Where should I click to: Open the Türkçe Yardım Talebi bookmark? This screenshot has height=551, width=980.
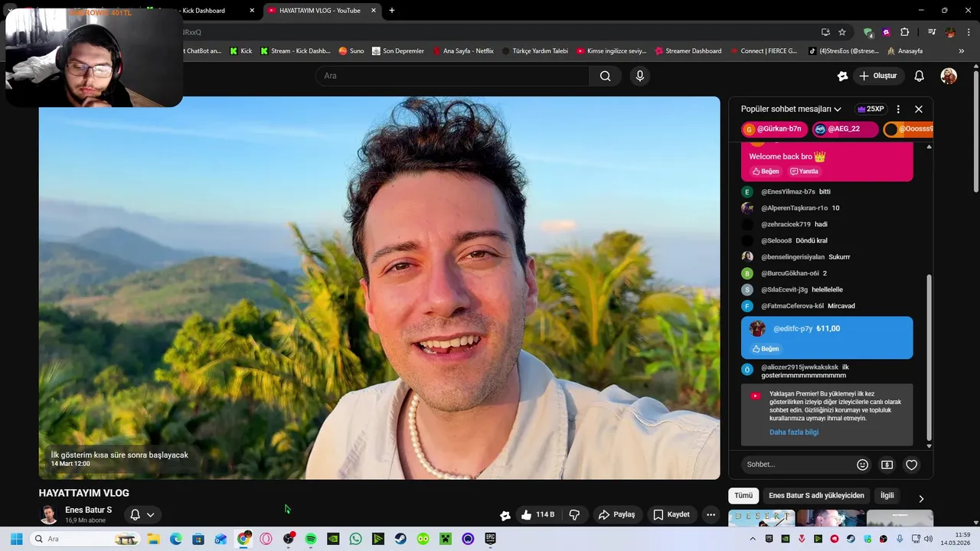coord(534,51)
